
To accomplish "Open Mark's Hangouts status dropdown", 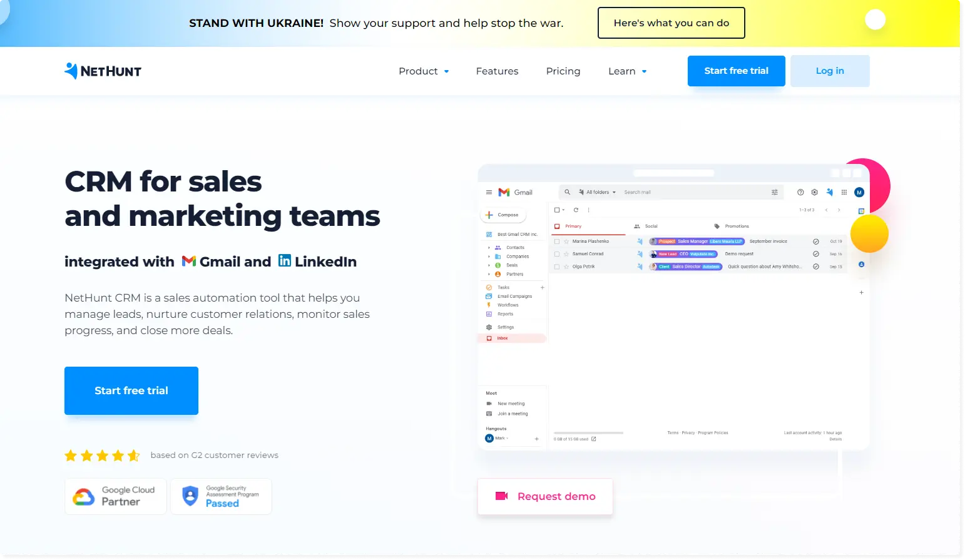I will coord(508,439).
